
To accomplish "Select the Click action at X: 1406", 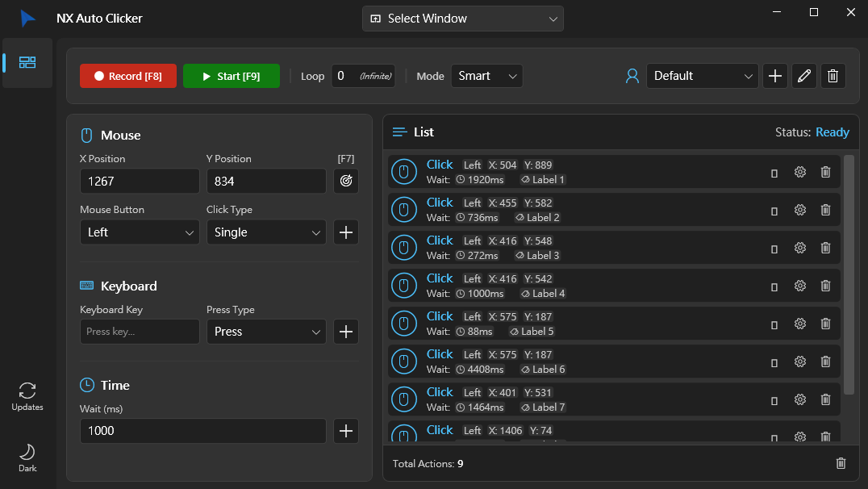I will tap(614, 432).
